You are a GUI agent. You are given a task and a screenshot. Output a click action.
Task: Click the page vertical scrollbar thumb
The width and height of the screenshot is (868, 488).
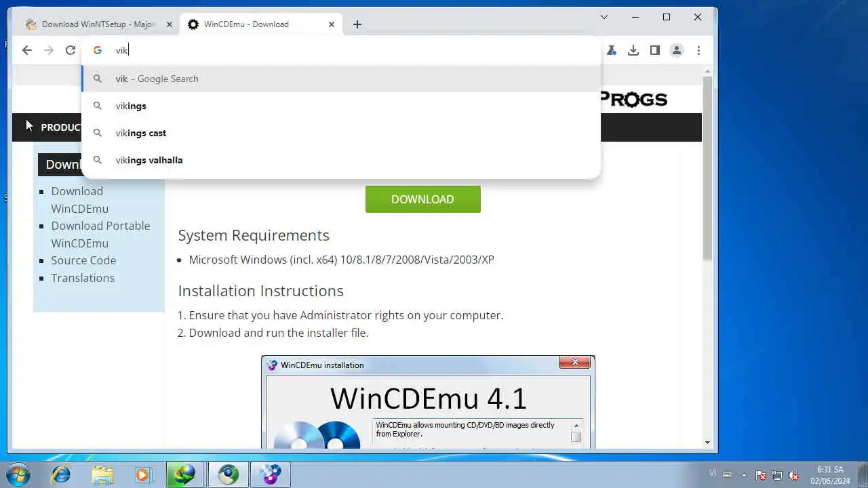click(707, 168)
